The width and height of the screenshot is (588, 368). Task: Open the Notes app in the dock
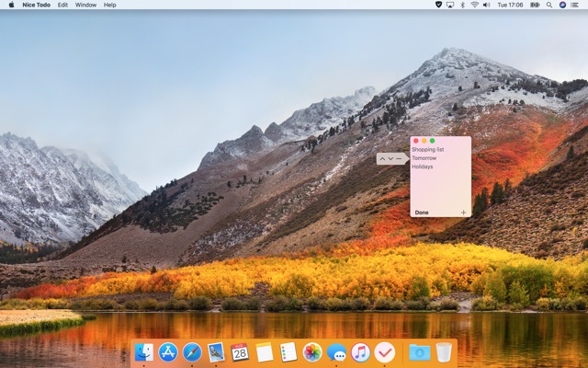point(265,352)
